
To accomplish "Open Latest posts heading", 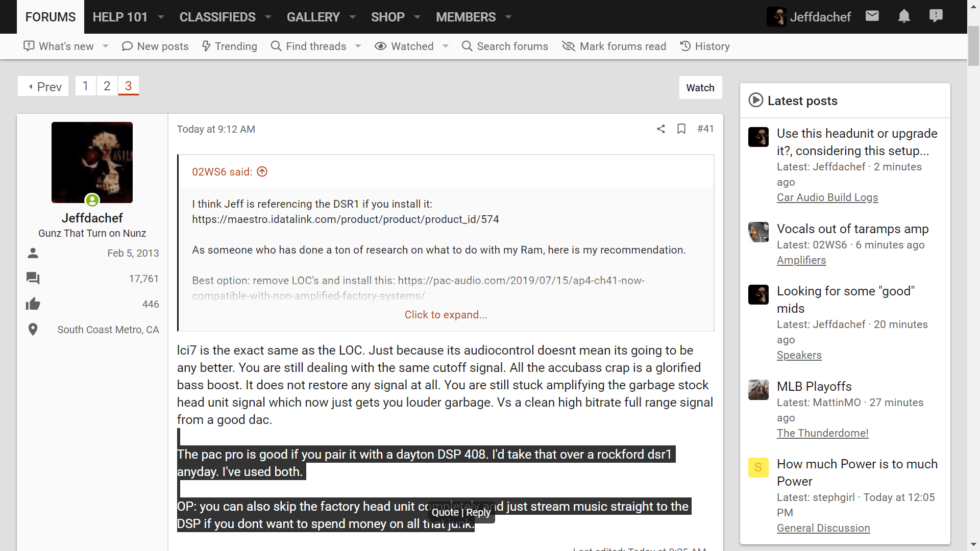I will [x=802, y=101].
